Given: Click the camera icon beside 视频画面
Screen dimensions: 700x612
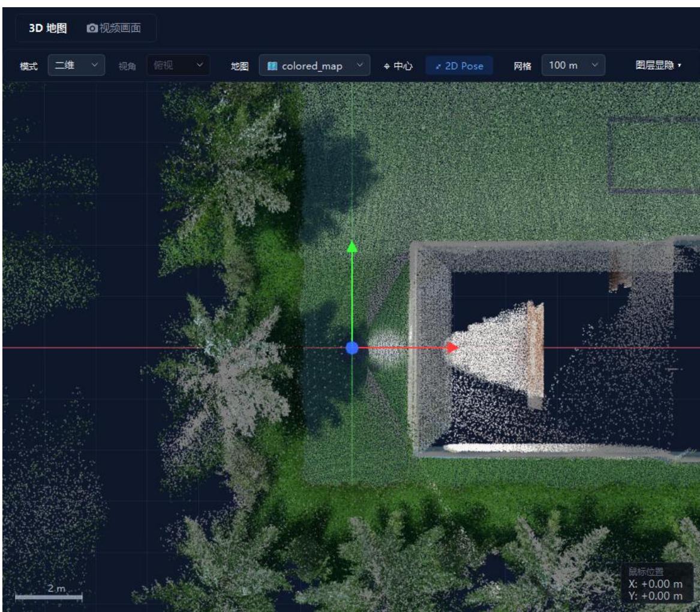Looking at the screenshot, I should [x=92, y=28].
